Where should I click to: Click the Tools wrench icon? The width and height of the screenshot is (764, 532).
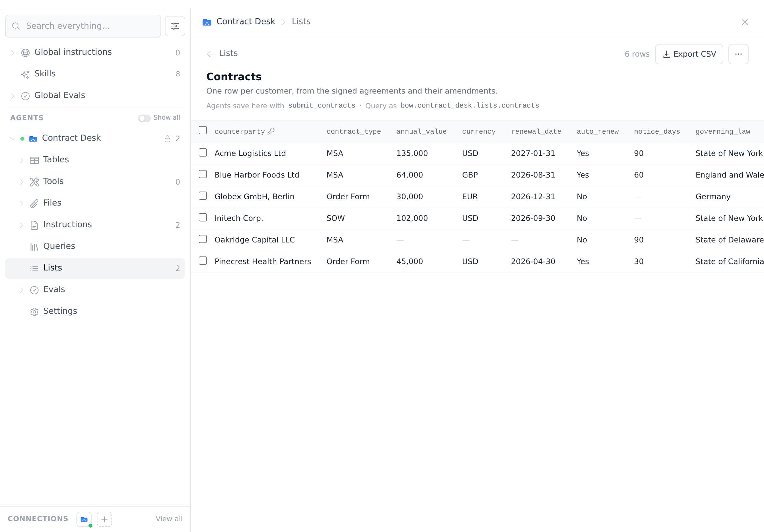[34, 182]
